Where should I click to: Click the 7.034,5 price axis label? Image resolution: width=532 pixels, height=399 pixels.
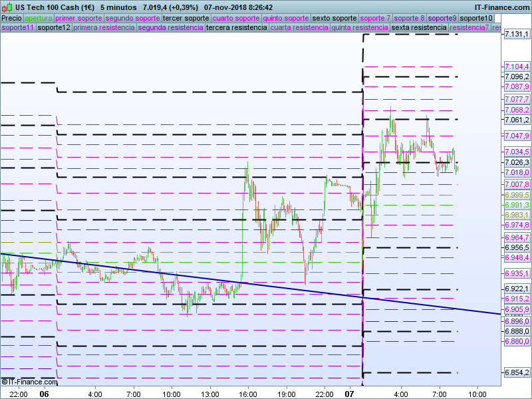(x=517, y=152)
